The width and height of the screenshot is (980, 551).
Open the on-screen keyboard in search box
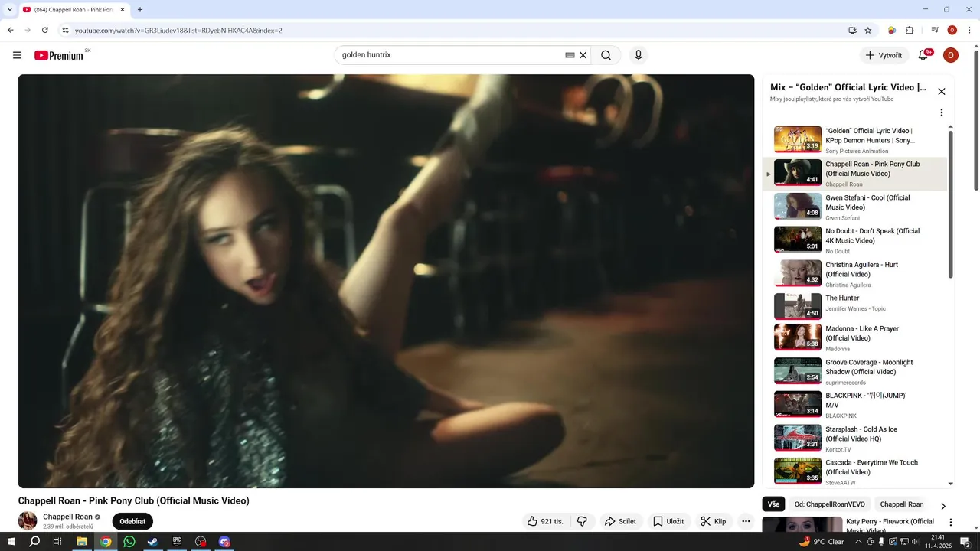pyautogui.click(x=570, y=55)
